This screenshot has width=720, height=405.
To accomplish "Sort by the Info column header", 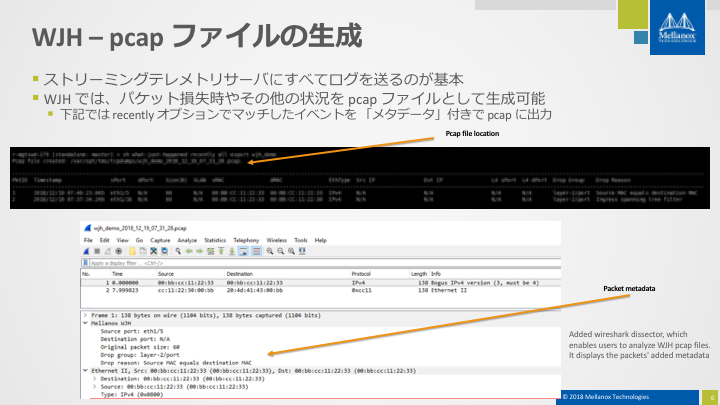I will 436,274.
